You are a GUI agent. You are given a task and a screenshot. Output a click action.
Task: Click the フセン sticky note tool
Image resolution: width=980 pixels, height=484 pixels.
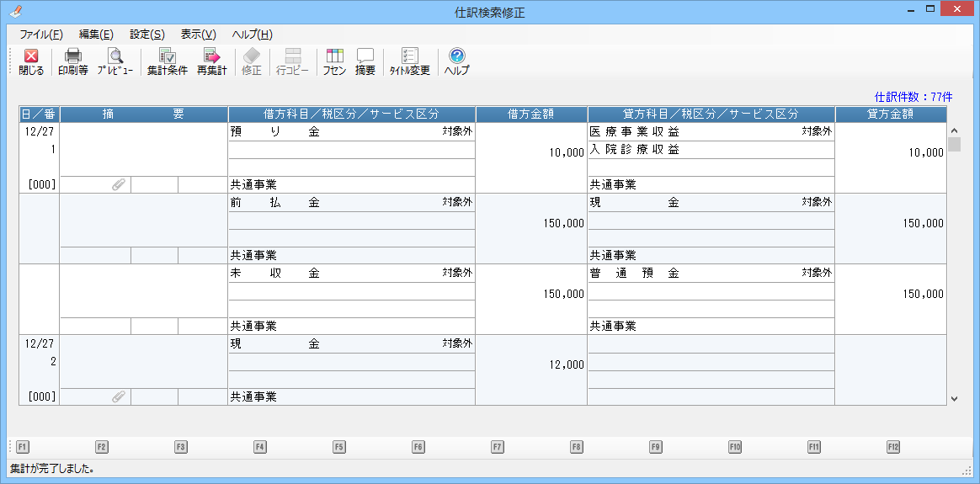click(x=334, y=61)
